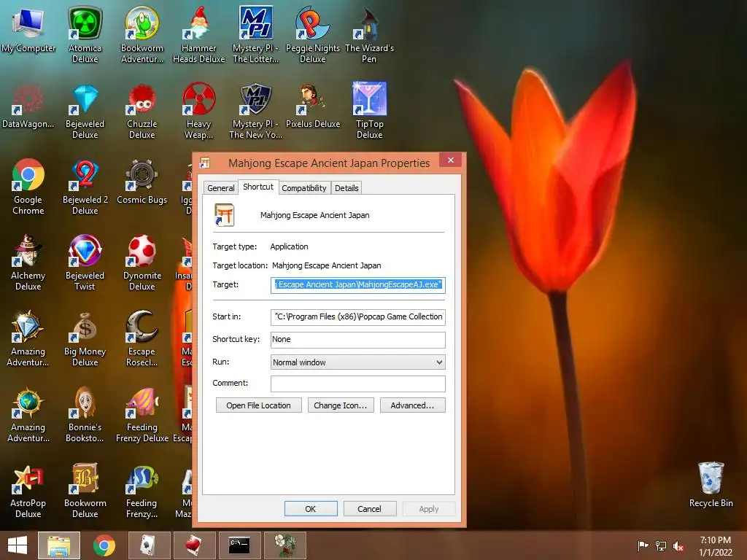
Task: Select DataWagon desktop shortcut
Action: click(x=28, y=106)
